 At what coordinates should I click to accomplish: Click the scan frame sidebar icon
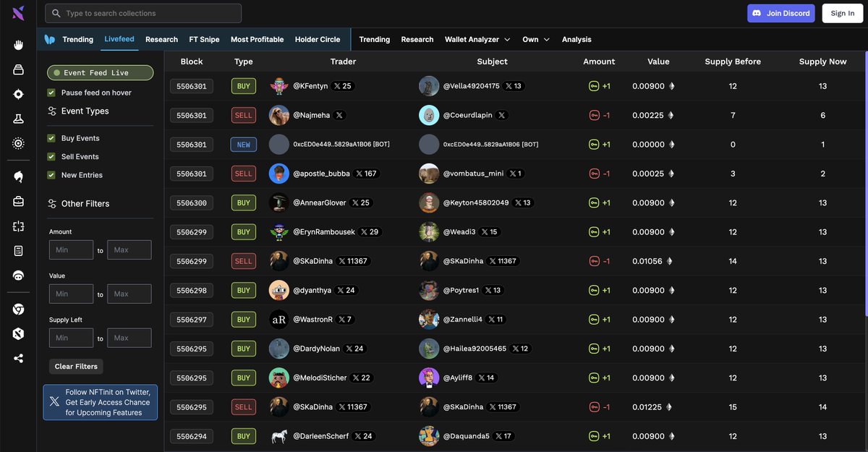18,226
